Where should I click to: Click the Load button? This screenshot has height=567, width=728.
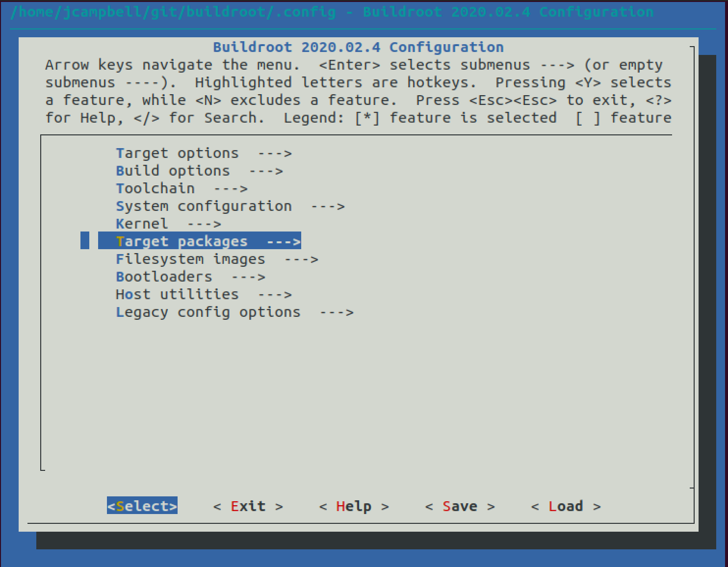click(566, 506)
